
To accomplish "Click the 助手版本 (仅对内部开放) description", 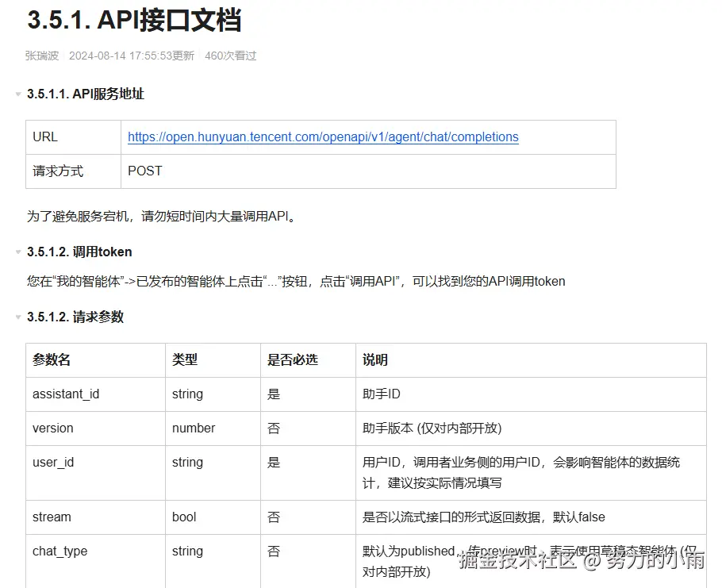I will tap(531, 429).
